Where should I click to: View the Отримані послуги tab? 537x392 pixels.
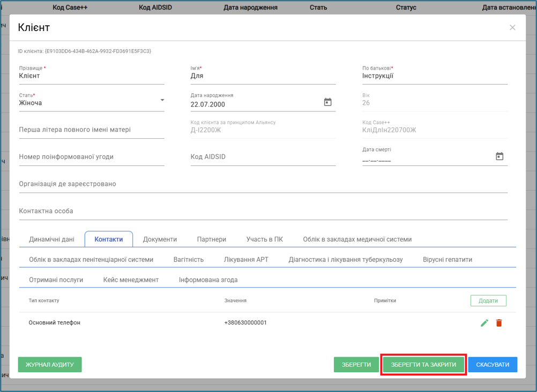pos(56,280)
